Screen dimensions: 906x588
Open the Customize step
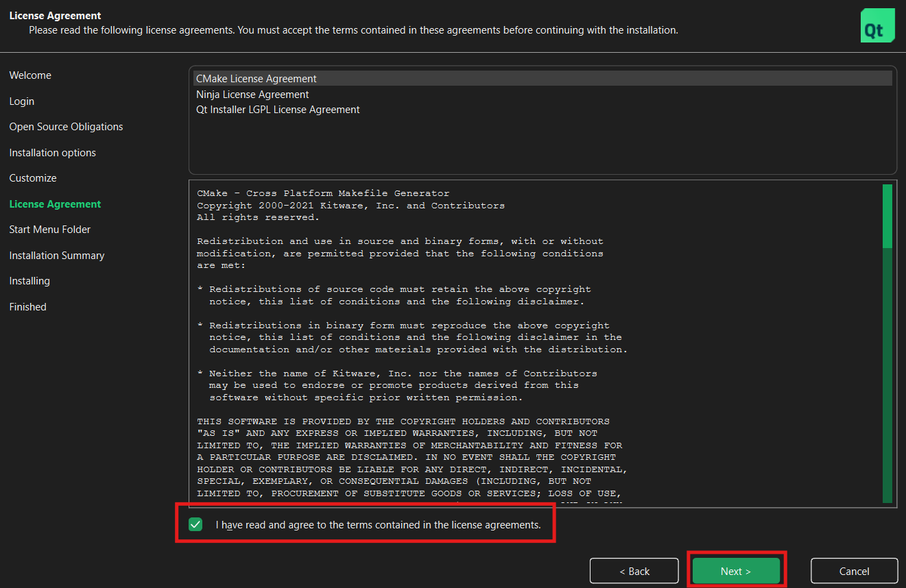(x=33, y=178)
